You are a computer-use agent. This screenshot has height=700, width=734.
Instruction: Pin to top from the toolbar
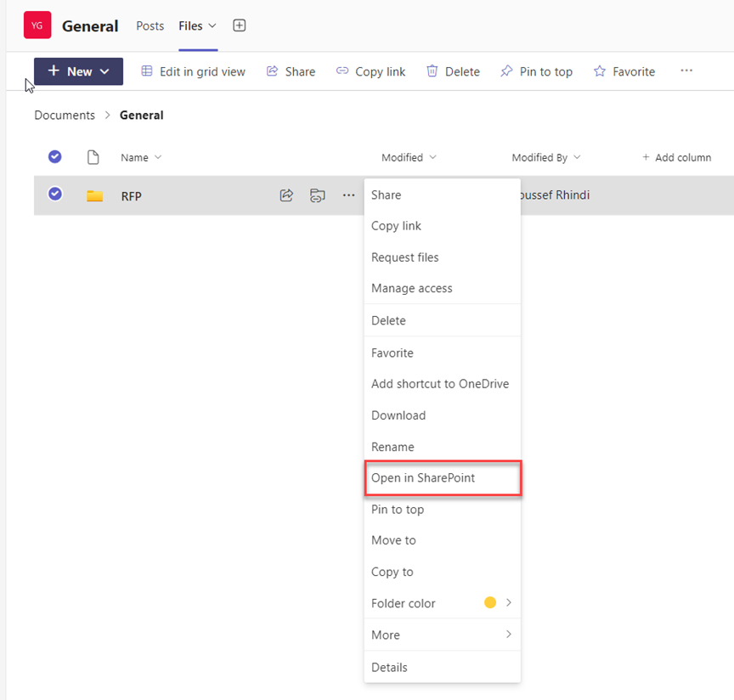pos(536,71)
